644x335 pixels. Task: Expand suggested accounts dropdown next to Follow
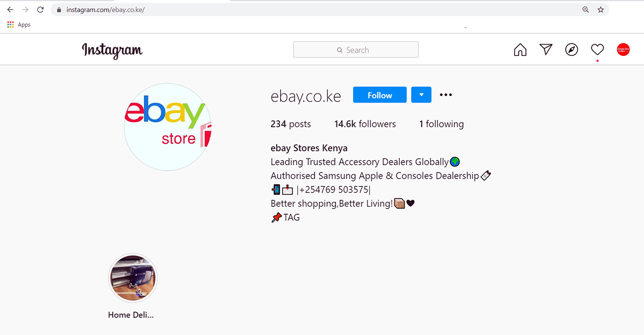(421, 95)
